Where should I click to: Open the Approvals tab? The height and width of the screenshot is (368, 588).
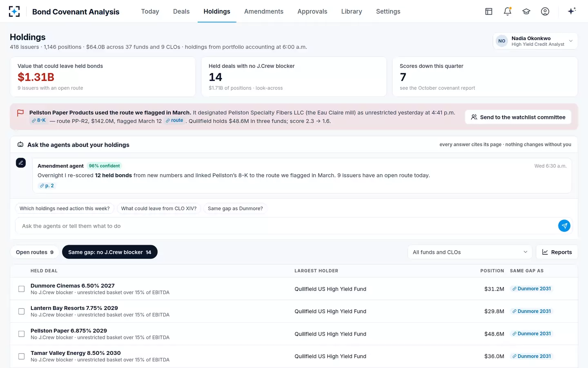[312, 11]
